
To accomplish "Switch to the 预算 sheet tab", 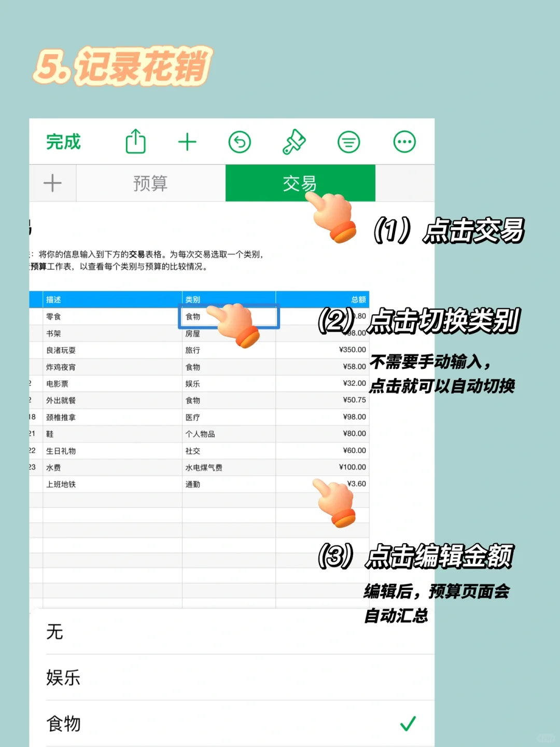I will click(150, 183).
